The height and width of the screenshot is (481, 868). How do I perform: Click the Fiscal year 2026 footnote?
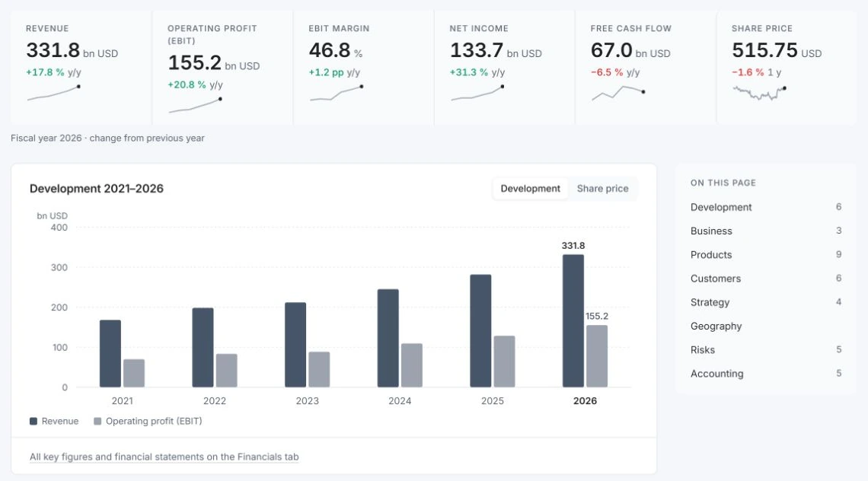[x=107, y=139]
